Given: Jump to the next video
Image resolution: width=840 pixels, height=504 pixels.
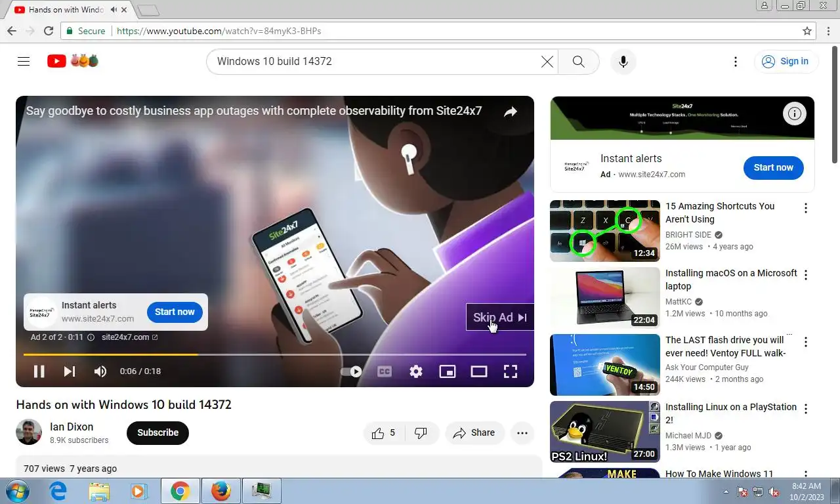Looking at the screenshot, I should (69, 371).
